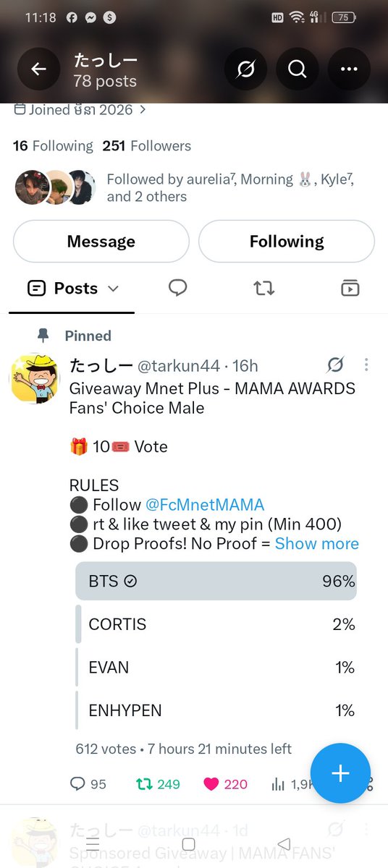This screenshot has height=868, width=388.
Task: Expand tweet text with Show more
Action: [317, 543]
